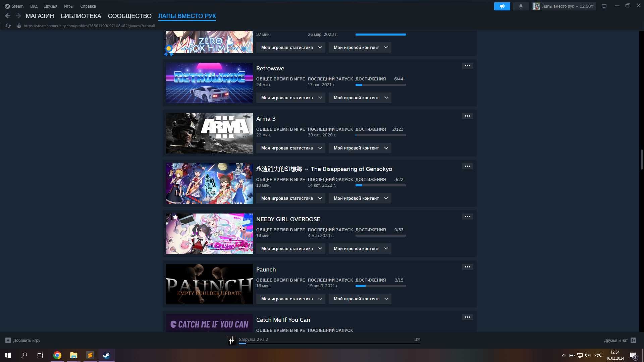Click the plus icon to add game
This screenshot has height=362, width=644.
point(8,340)
